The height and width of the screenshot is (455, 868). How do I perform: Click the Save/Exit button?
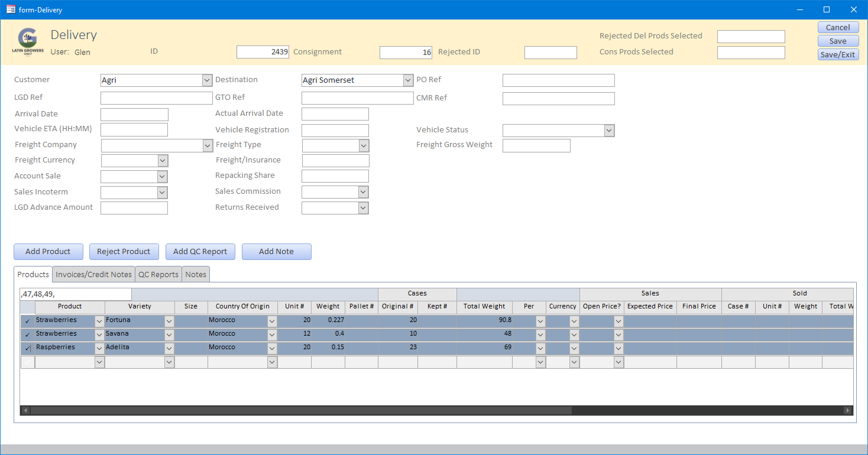click(x=838, y=54)
